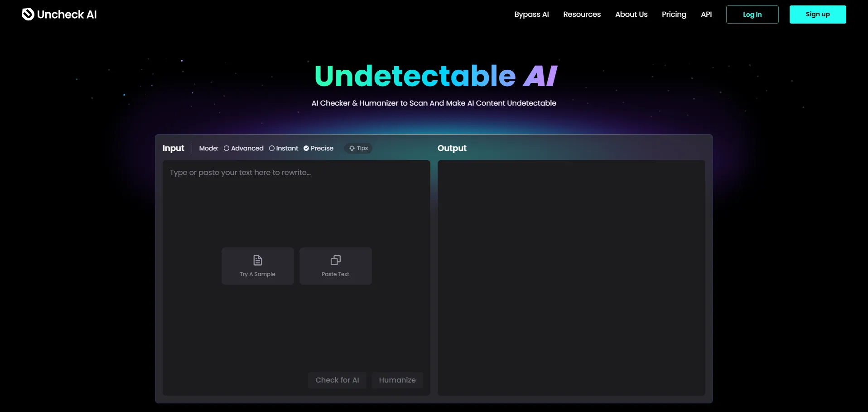The width and height of the screenshot is (868, 412).
Task: Open the Pricing page
Action: [674, 15]
